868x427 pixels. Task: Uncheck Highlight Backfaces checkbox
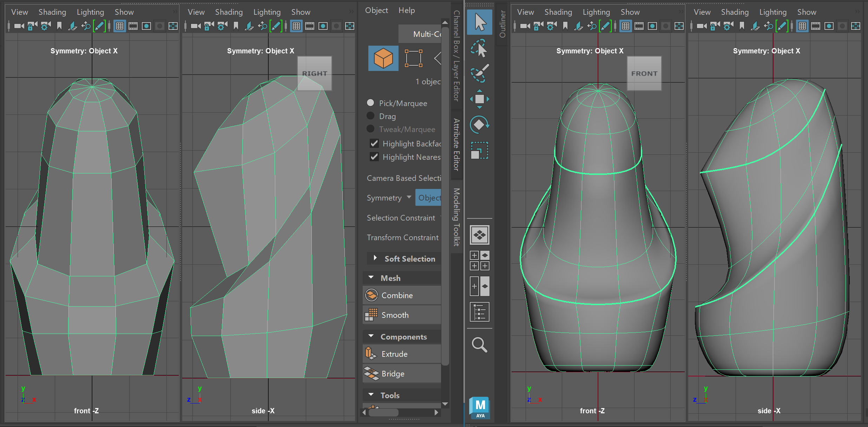click(374, 143)
